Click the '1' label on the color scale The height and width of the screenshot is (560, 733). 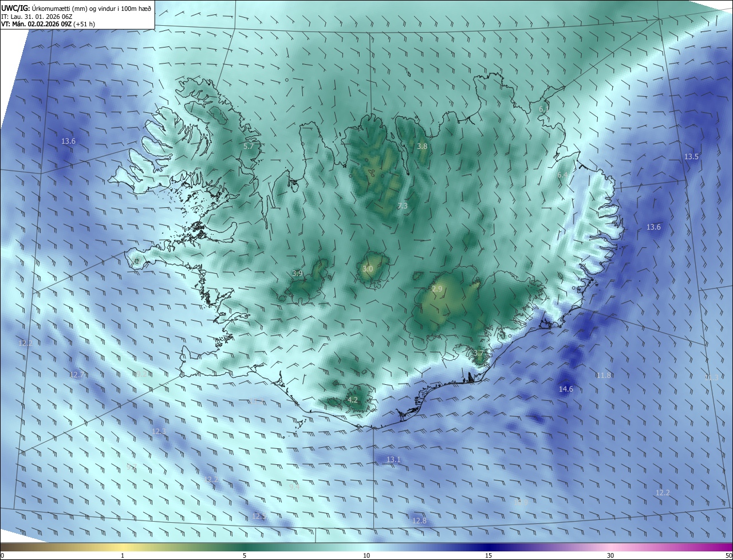pos(123,555)
